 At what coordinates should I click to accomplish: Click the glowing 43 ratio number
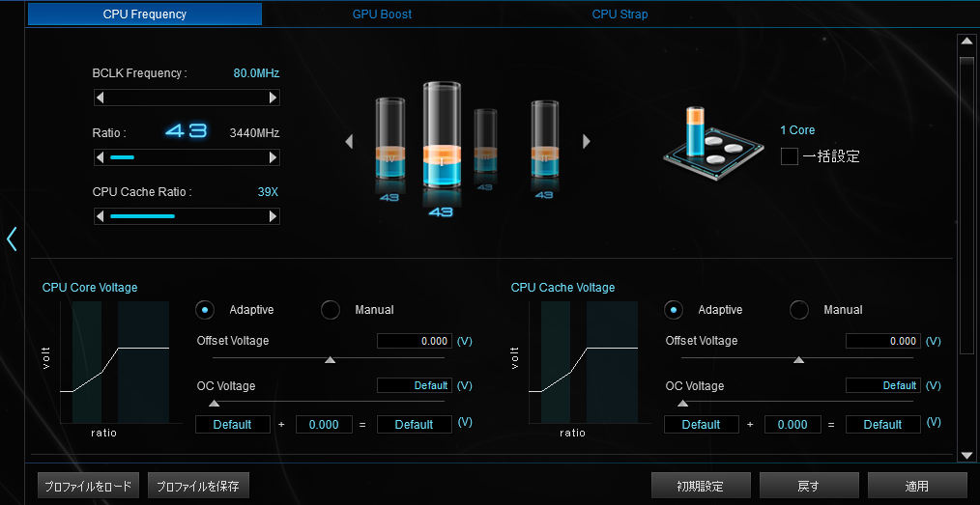[x=186, y=131]
